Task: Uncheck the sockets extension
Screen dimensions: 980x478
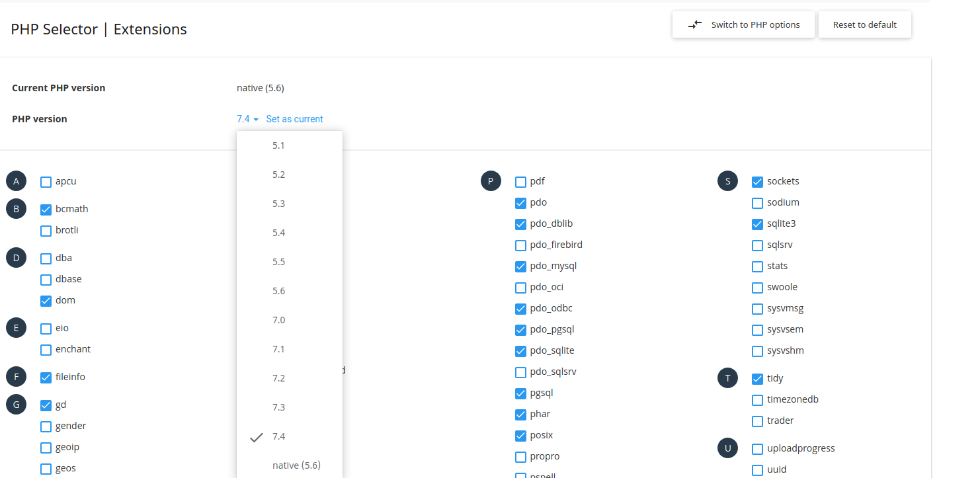Action: [x=757, y=181]
